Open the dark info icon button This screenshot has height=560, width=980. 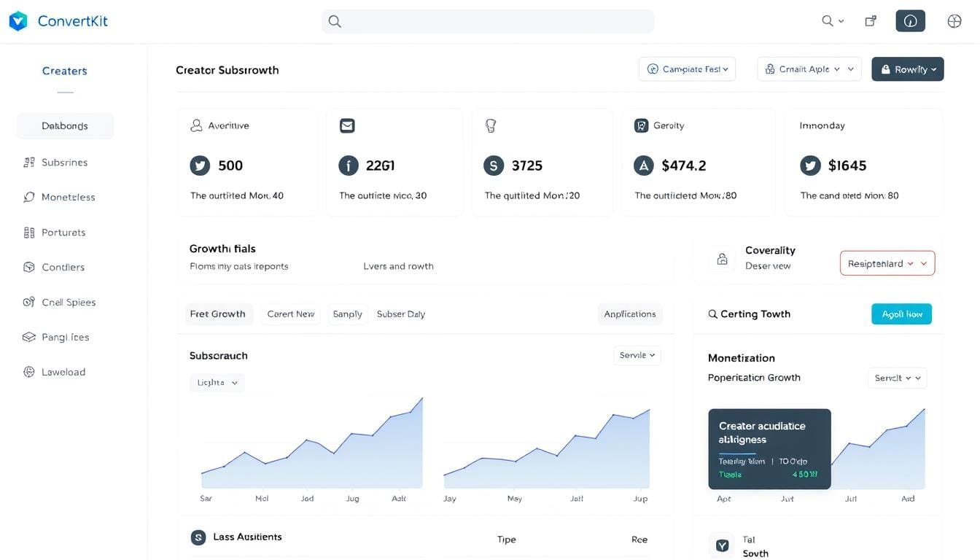pos(910,21)
